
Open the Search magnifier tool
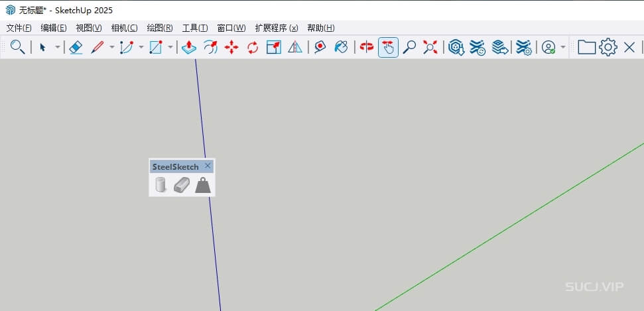[x=18, y=47]
